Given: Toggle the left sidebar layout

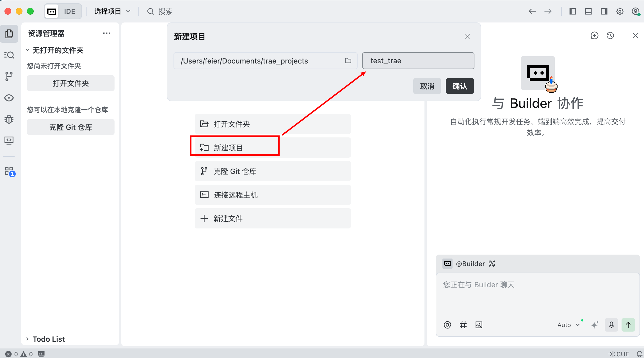Looking at the screenshot, I should 572,12.
